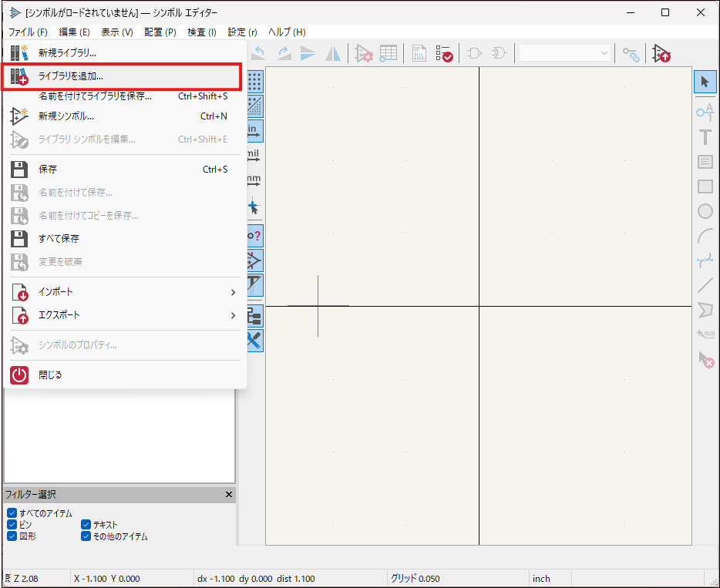Click ライブラリを追加 menu entry
720x588 pixels.
coord(123,76)
